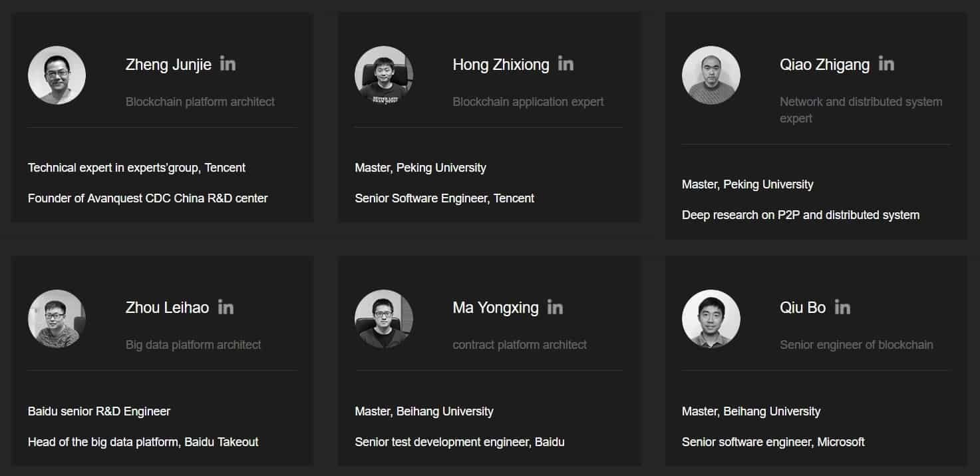Click Qiao Zhigang's profile photo

click(711, 75)
